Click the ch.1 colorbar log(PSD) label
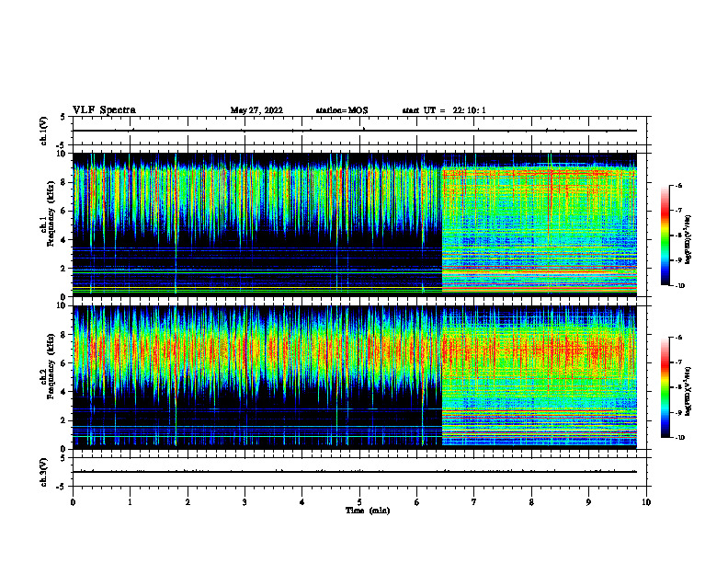The image size is (728, 563). 688,239
